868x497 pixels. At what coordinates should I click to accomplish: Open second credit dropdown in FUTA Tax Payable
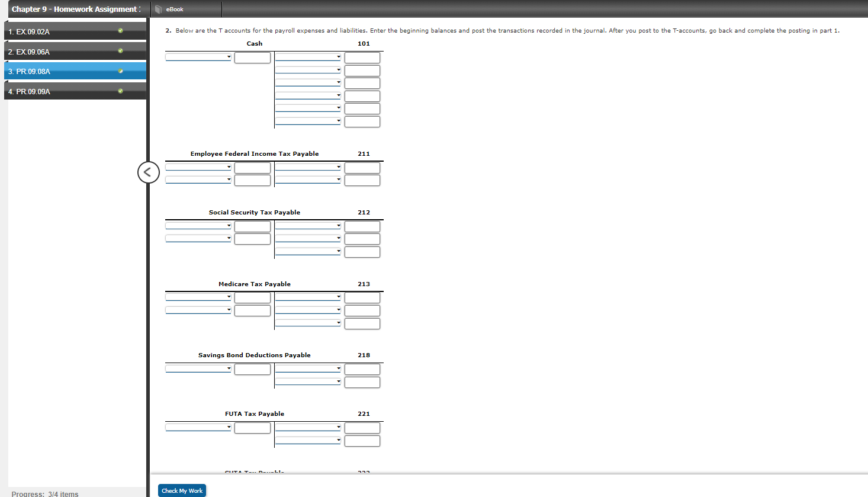[308, 440]
